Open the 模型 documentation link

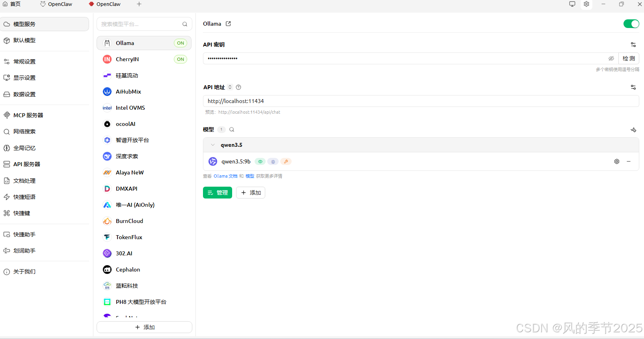click(x=250, y=176)
